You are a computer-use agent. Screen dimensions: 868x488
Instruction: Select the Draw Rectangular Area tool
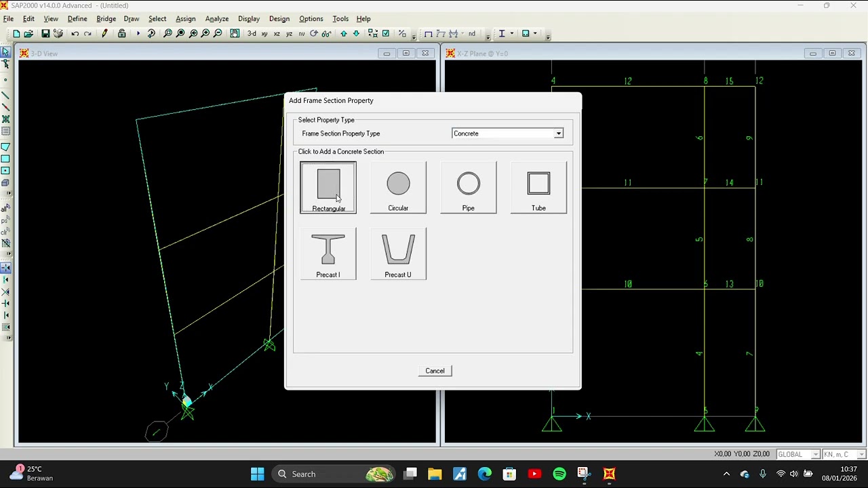point(5,159)
